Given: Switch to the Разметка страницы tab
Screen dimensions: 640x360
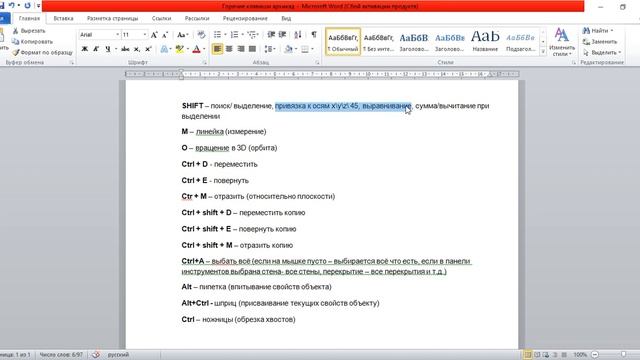Looking at the screenshot, I should [x=113, y=18].
